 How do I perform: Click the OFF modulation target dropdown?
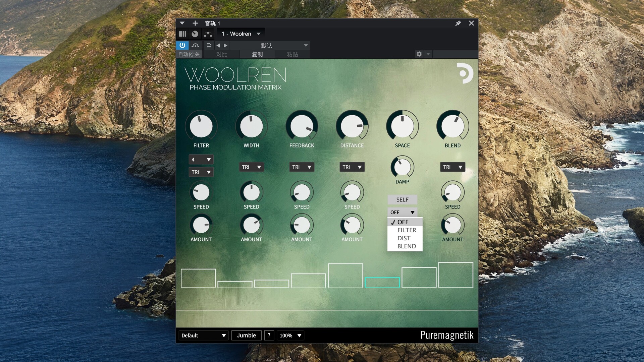pyautogui.click(x=402, y=212)
